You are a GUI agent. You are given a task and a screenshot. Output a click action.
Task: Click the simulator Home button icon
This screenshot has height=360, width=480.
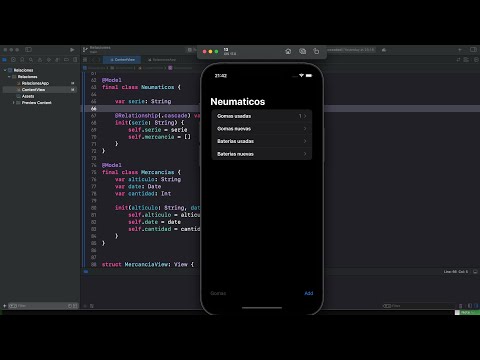[x=288, y=51]
